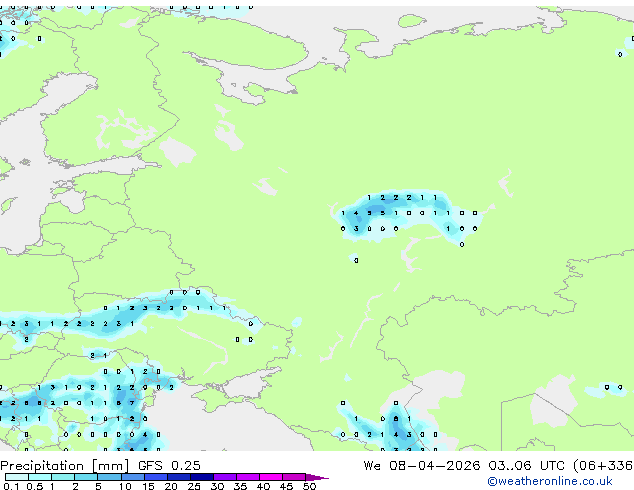This screenshot has width=634, height=490.
Task: Select legend swatch between 10 and 15
Action: 132,477
